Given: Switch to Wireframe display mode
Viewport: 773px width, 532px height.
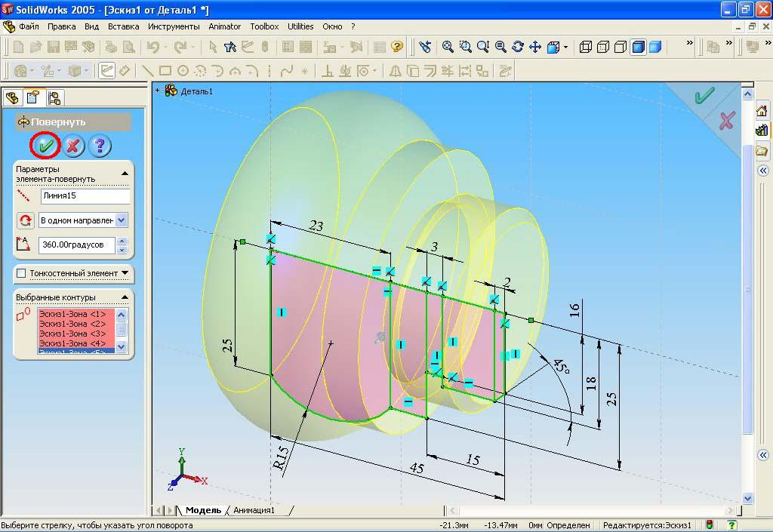Looking at the screenshot, I should click(x=586, y=47).
